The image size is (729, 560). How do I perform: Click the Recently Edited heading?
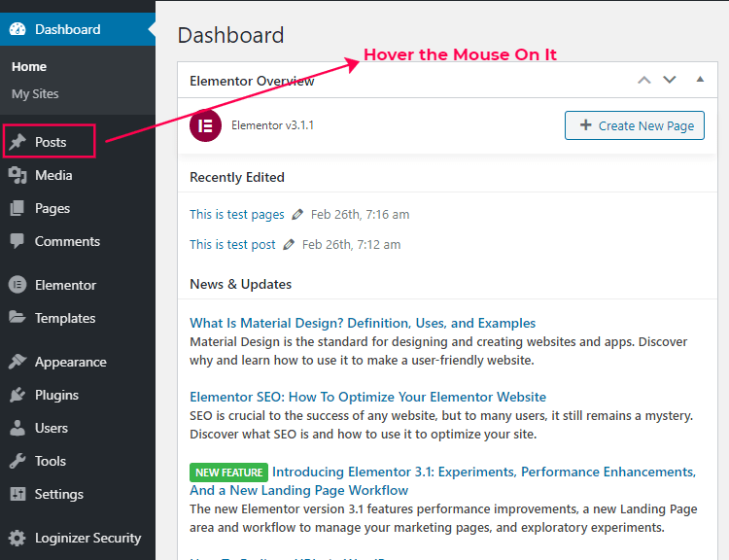(237, 177)
